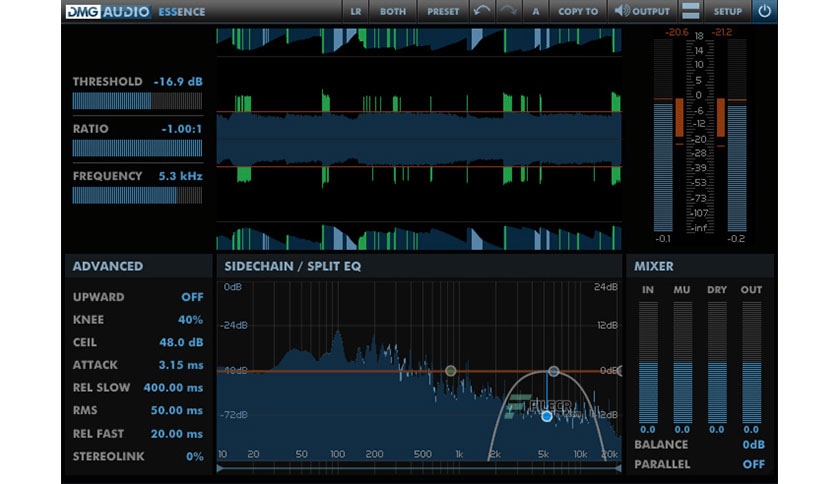Click the undo arrow icon

coord(481,12)
